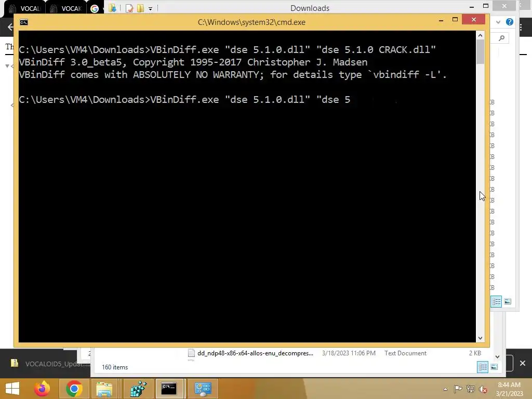Click the browser three-dot menu icon

pos(521,27)
